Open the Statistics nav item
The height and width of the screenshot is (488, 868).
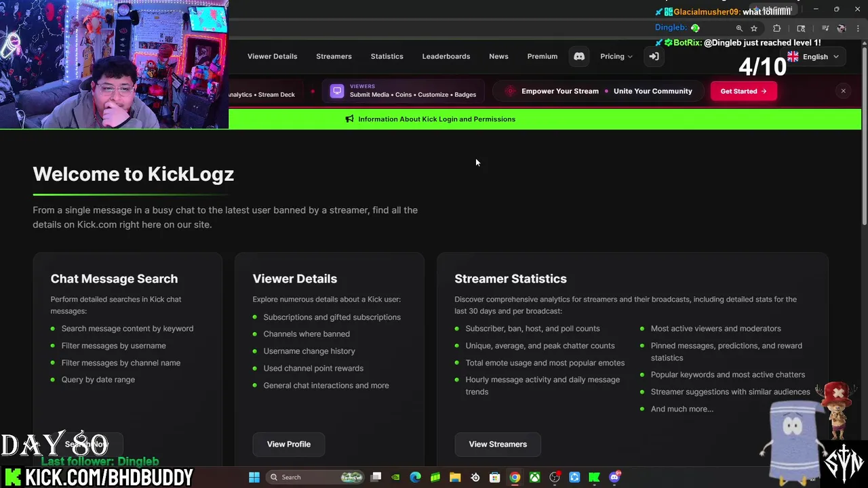[x=387, y=56]
